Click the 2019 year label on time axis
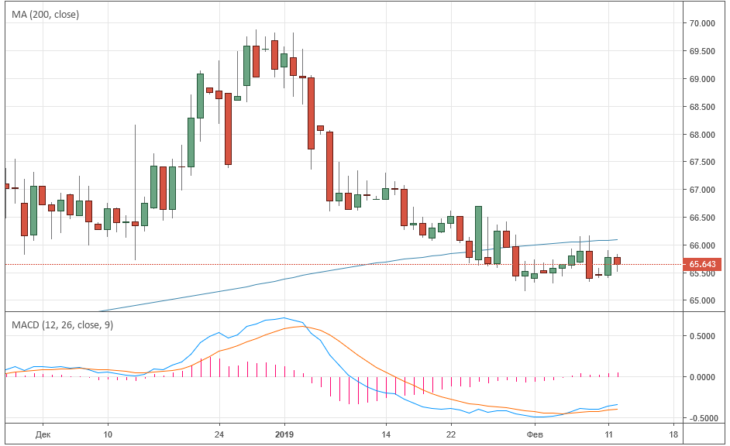Viewport: 730px width, 446px height. coord(284,435)
